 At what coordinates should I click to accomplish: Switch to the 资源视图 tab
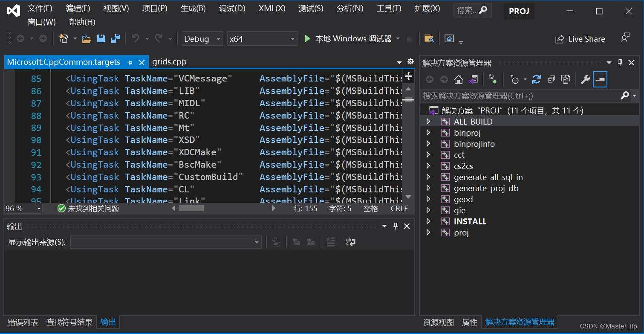pyautogui.click(x=438, y=322)
